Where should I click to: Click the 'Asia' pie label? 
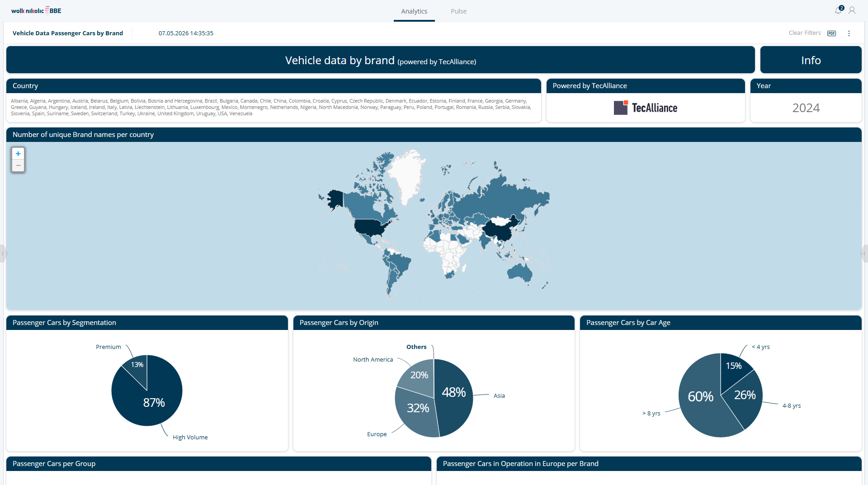pos(499,396)
